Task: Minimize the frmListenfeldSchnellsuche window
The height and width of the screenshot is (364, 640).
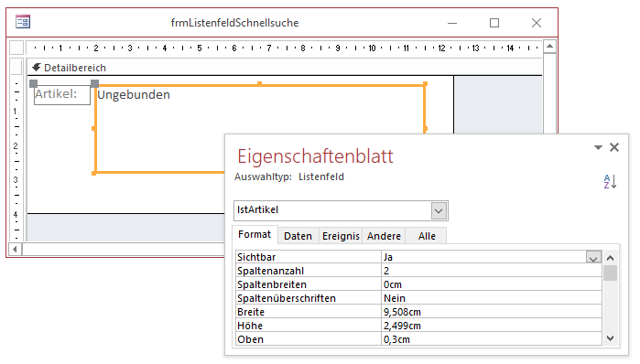Action: pos(452,23)
